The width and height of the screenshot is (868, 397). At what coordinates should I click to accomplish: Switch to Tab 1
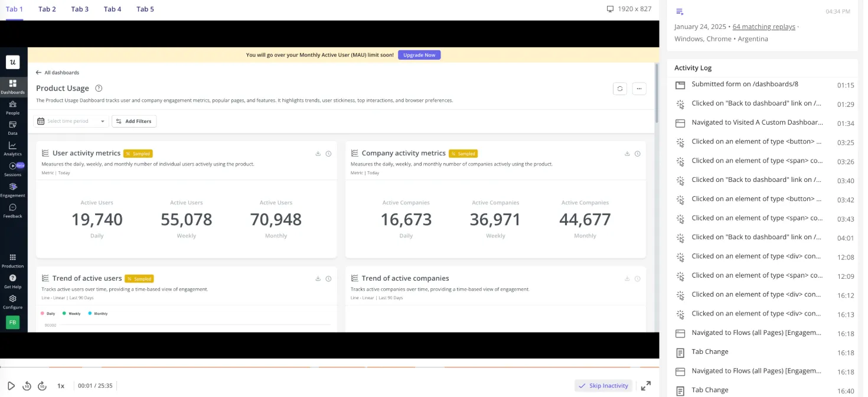coord(15,9)
